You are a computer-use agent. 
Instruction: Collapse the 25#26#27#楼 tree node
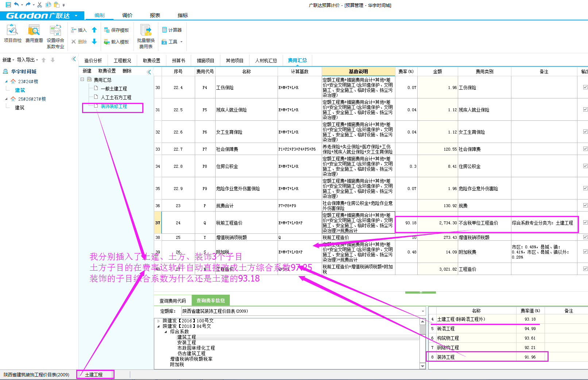[x=6, y=99]
